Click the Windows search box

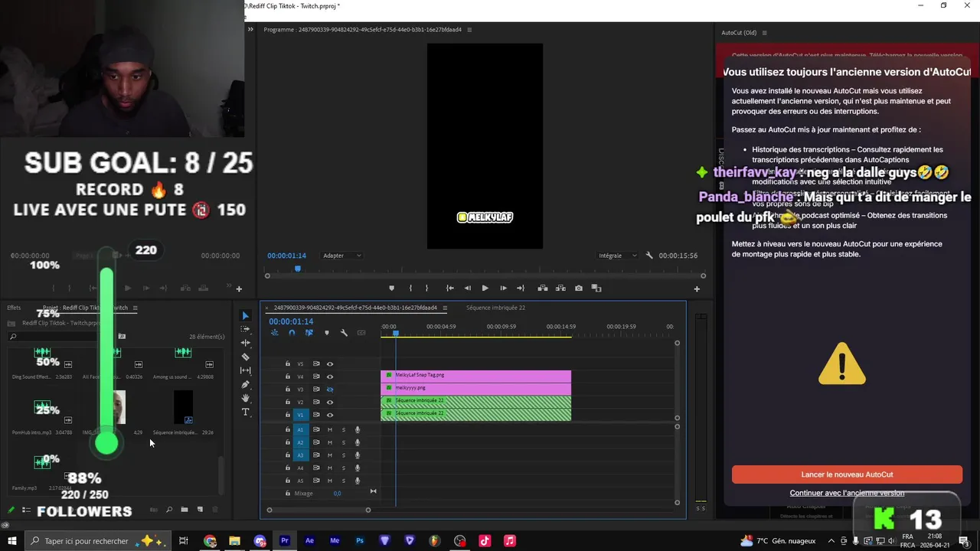tap(96, 541)
